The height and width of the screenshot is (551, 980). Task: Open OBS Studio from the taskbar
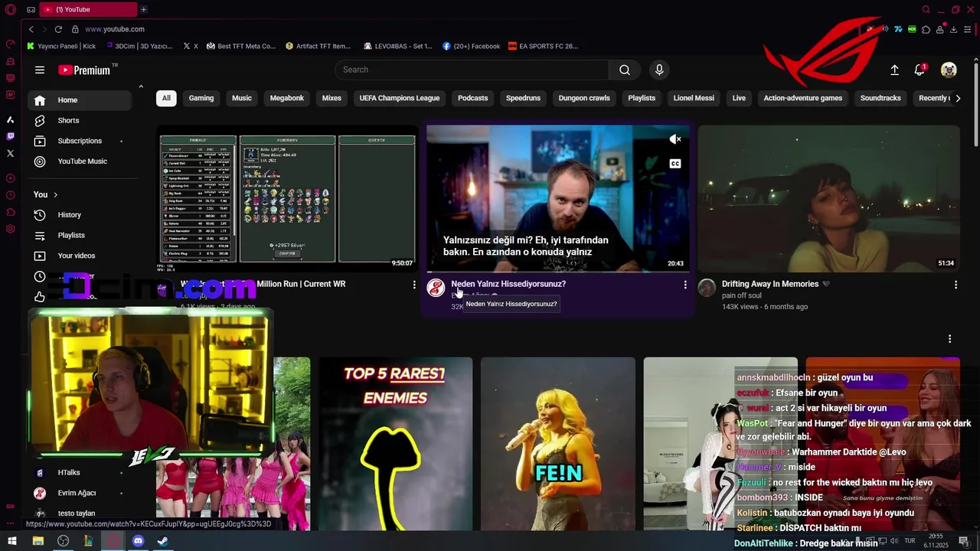(x=63, y=541)
